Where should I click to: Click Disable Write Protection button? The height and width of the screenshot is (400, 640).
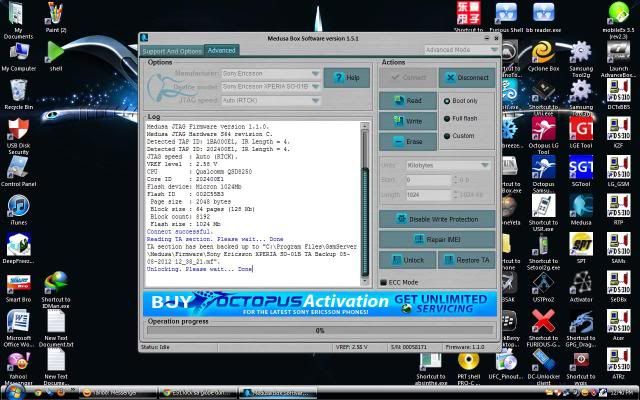point(437,219)
